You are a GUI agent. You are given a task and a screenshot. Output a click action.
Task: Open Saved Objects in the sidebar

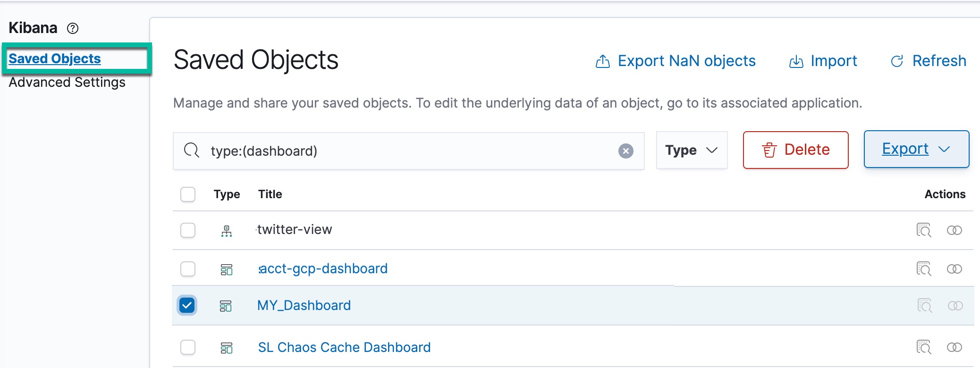pos(55,59)
